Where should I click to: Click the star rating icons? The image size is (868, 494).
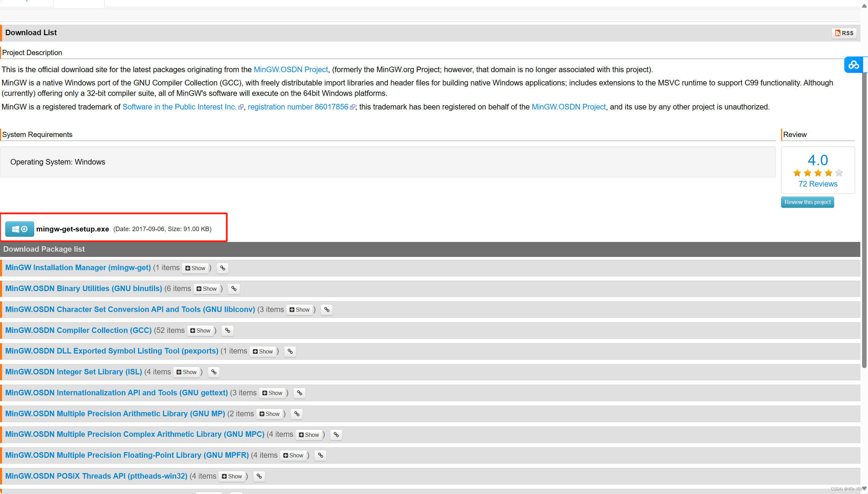[x=818, y=173]
